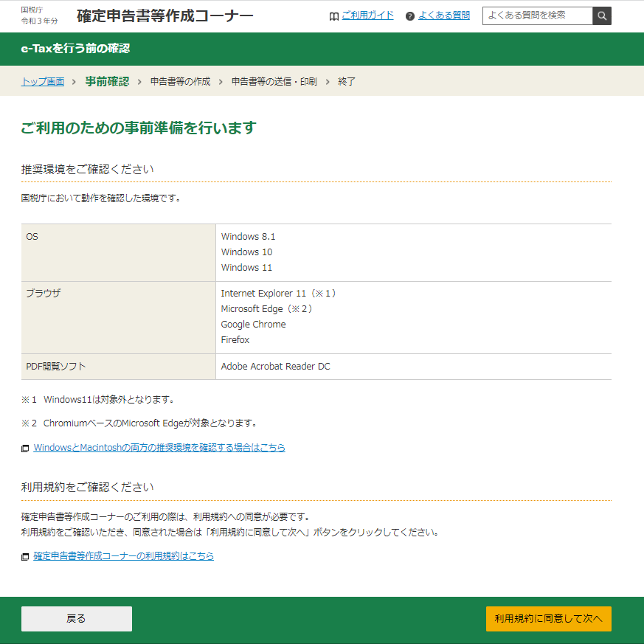The height and width of the screenshot is (644, 644).
Task: Open 確定申告書等作成コーナーの利用規約はこちら link
Action: pyautogui.click(x=124, y=555)
